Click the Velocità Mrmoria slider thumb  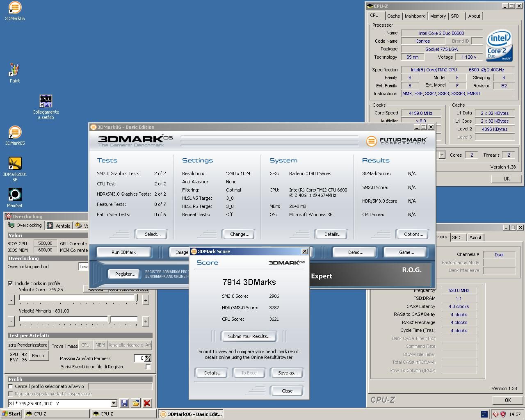[x=109, y=320]
